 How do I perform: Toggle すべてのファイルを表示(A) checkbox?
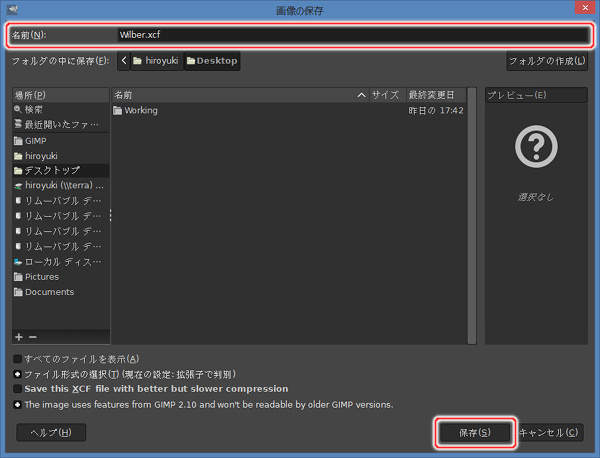[17, 359]
